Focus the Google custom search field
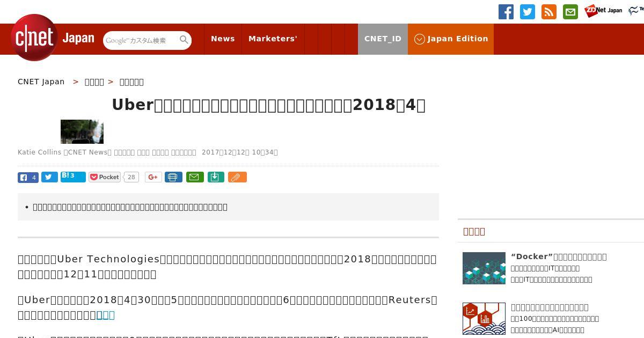 141,40
